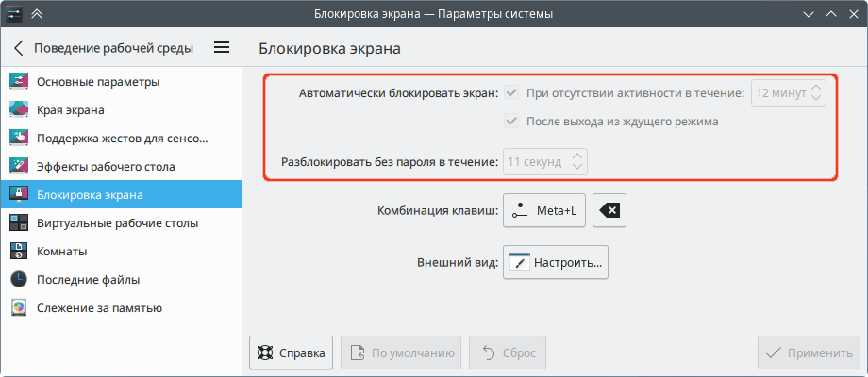
Task: Close the Параметры системы window
Action: pos(853,13)
